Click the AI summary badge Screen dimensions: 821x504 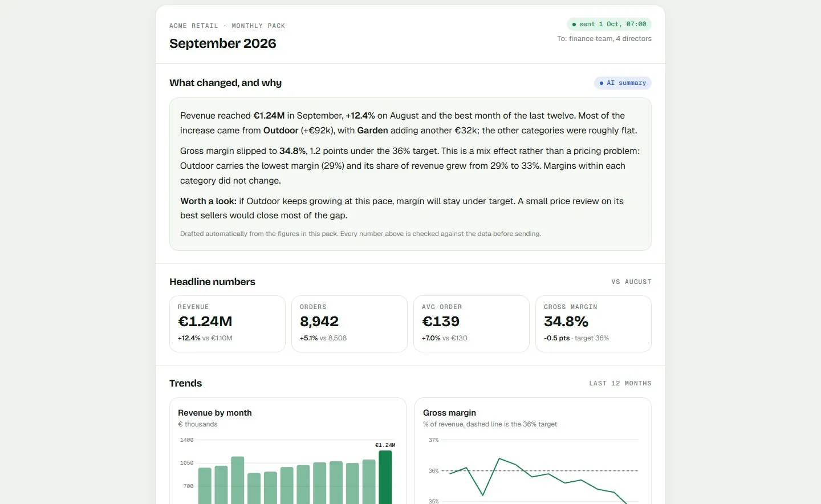click(623, 83)
